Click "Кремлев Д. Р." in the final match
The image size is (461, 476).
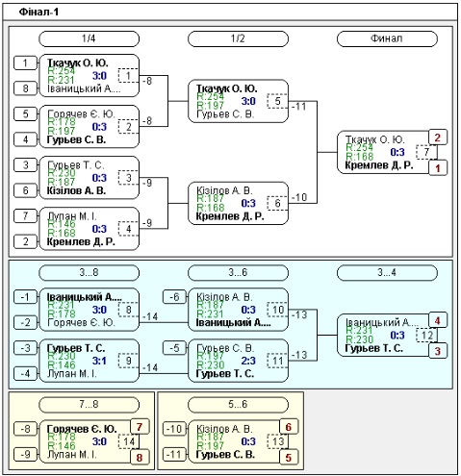(379, 165)
